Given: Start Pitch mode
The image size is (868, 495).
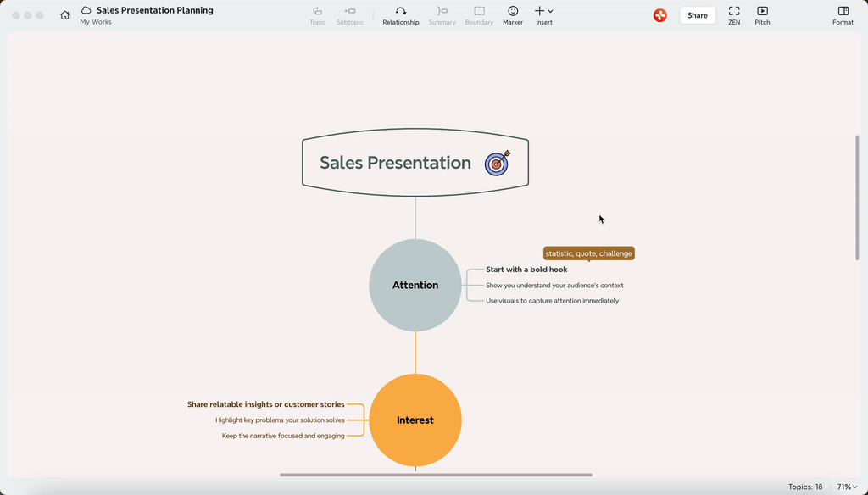Looking at the screenshot, I should coord(761,15).
